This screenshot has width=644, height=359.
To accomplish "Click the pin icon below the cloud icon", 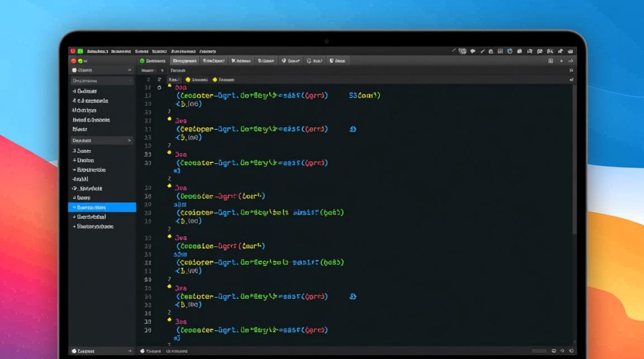I will 571,70.
